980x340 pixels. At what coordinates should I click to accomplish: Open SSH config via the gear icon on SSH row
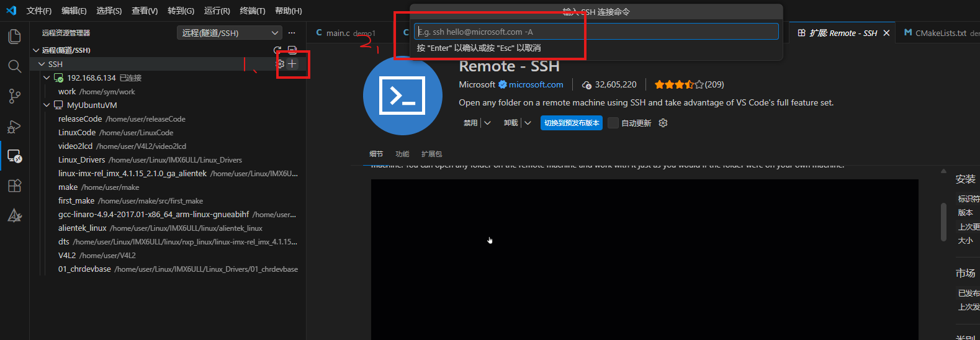[280, 63]
